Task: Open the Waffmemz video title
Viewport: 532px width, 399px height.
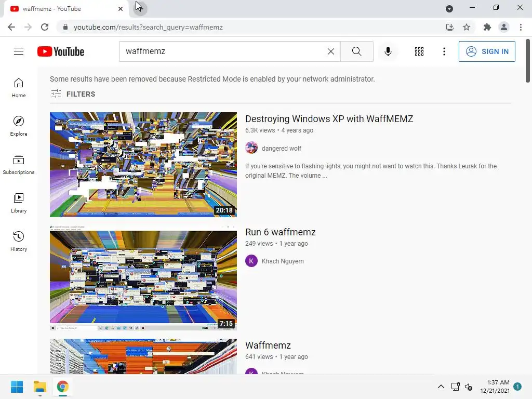Action: pyautogui.click(x=268, y=345)
